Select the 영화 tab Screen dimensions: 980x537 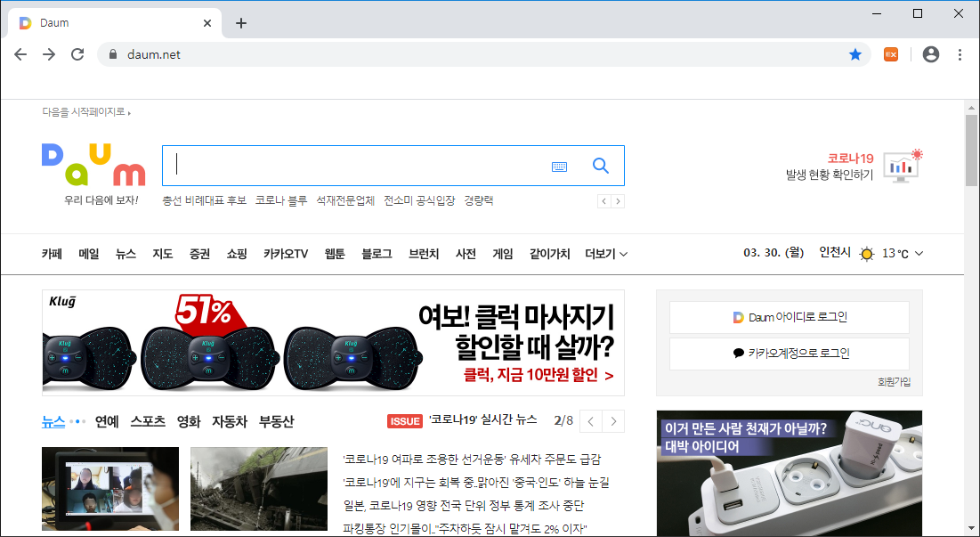(189, 421)
